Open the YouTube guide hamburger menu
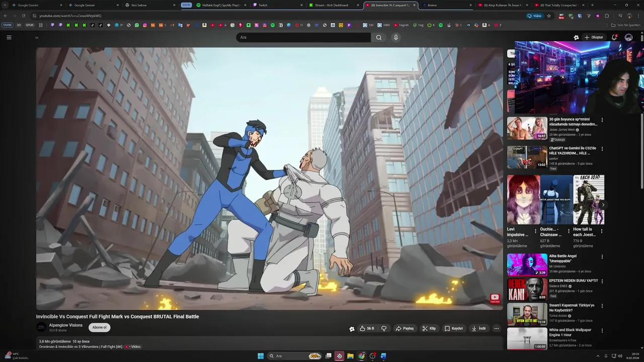Viewport: 644px width, 362px height. point(9,37)
